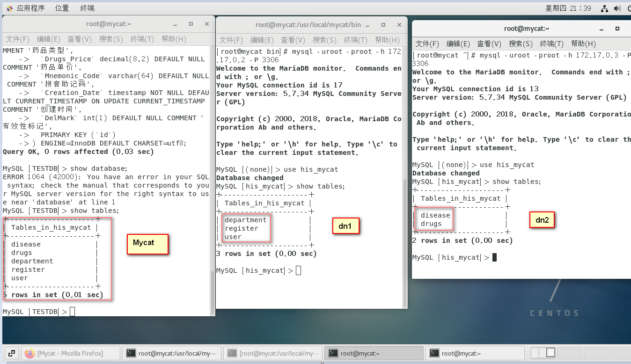Click 'PRIMARY KEY (`id`)' line

(x=78, y=135)
